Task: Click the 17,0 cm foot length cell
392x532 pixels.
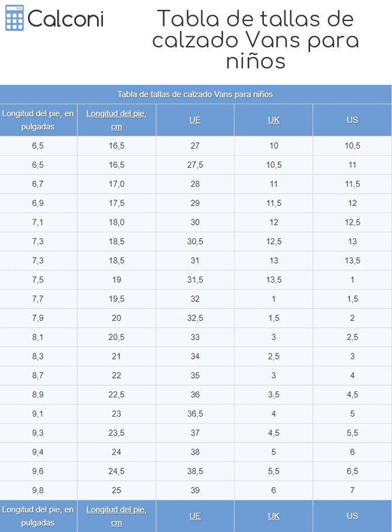Action: click(116, 184)
